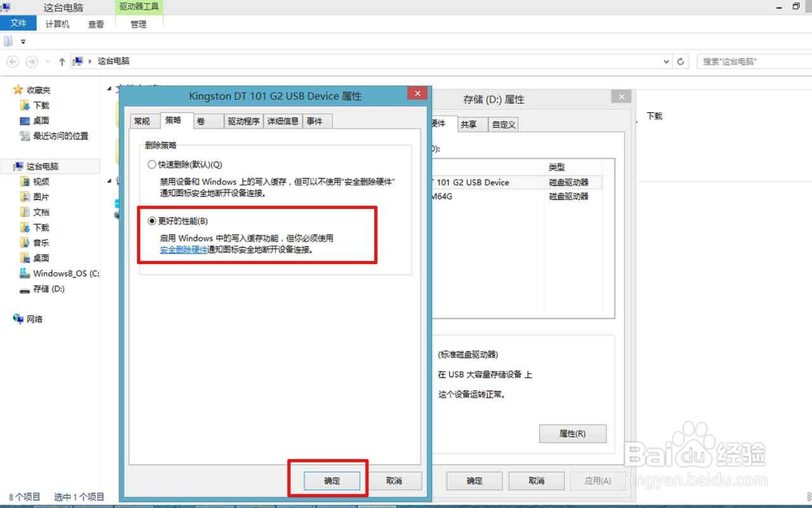Select 这台电脑 in navigation pane
This screenshot has width=812, height=508.
click(42, 167)
